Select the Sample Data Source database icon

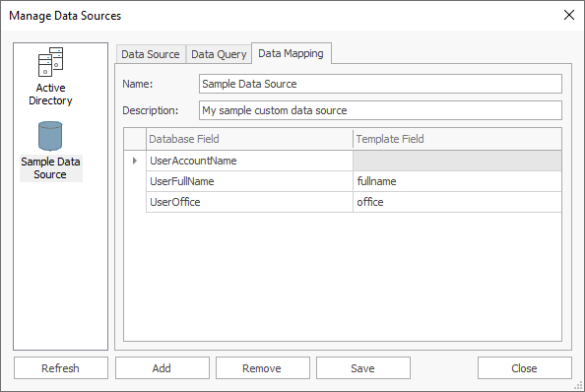pos(50,136)
